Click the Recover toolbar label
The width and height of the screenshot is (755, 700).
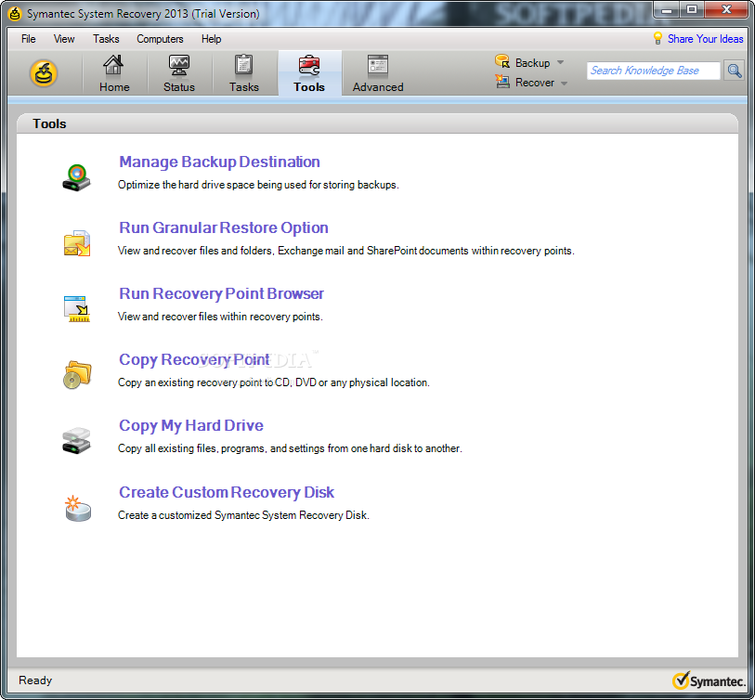tap(535, 83)
